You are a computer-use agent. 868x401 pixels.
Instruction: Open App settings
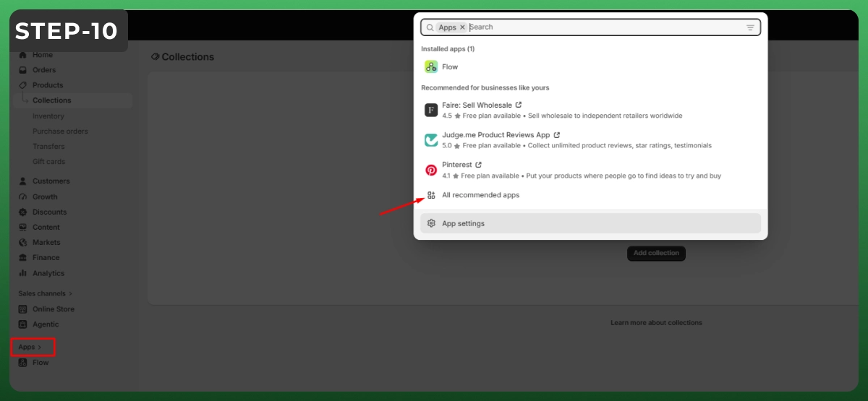tap(590, 223)
